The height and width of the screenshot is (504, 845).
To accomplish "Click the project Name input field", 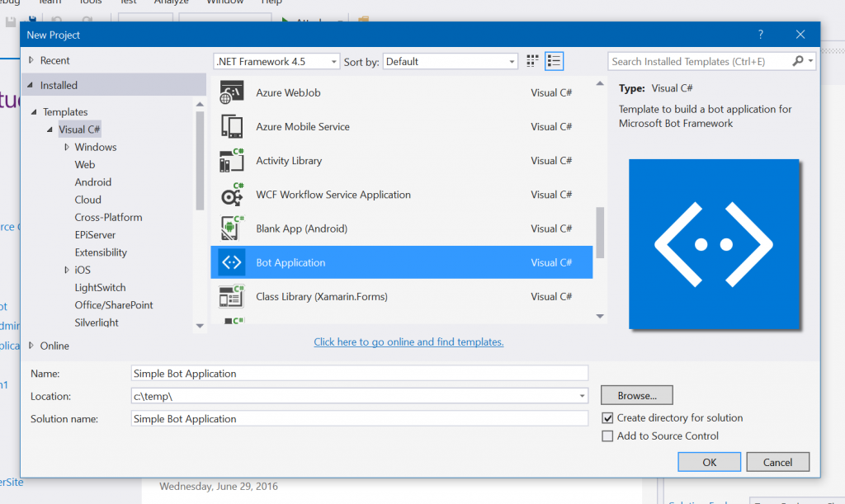I will click(360, 374).
